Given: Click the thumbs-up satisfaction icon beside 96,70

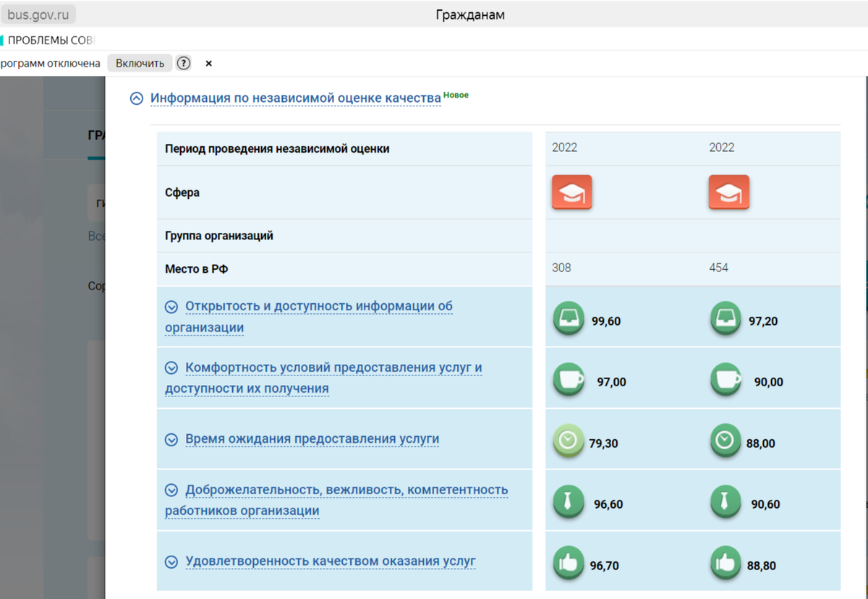Looking at the screenshot, I should pyautogui.click(x=569, y=564).
